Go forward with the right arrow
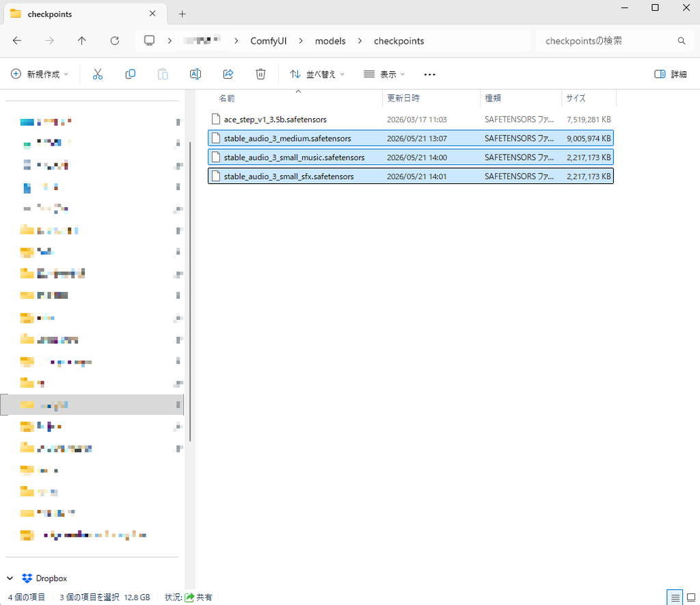 [x=49, y=40]
